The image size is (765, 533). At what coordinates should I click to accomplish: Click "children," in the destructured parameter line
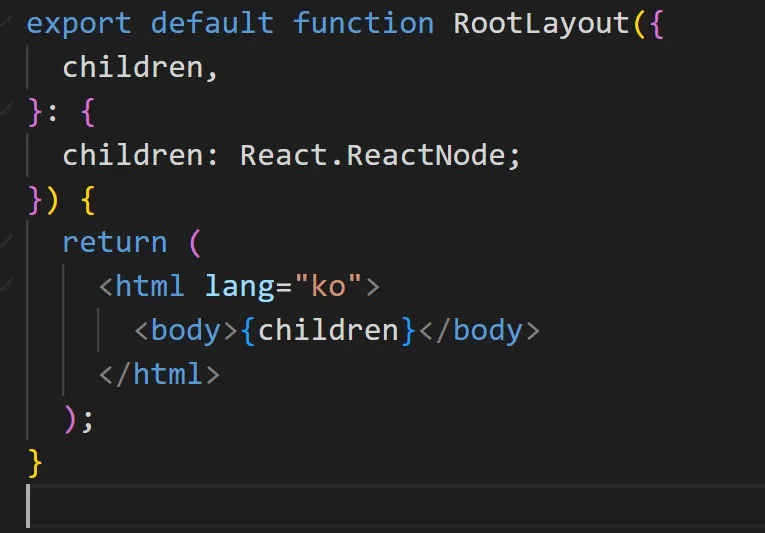pyautogui.click(x=141, y=67)
